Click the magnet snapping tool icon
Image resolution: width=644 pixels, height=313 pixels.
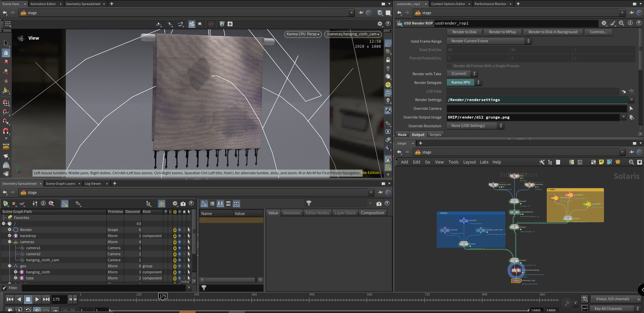(6, 131)
